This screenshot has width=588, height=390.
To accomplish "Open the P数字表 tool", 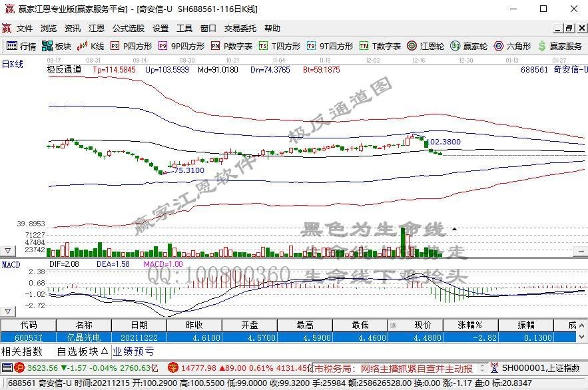I will click(x=231, y=46).
